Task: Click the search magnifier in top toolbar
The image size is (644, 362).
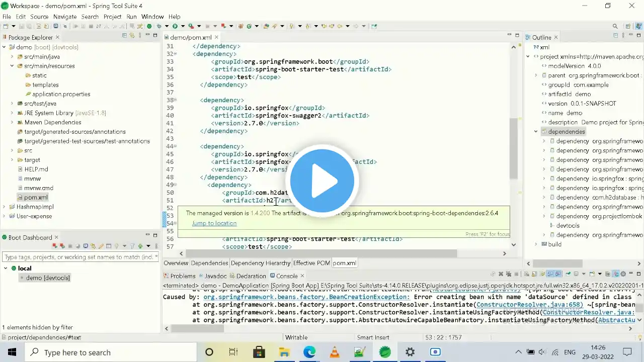Action: [x=615, y=26]
